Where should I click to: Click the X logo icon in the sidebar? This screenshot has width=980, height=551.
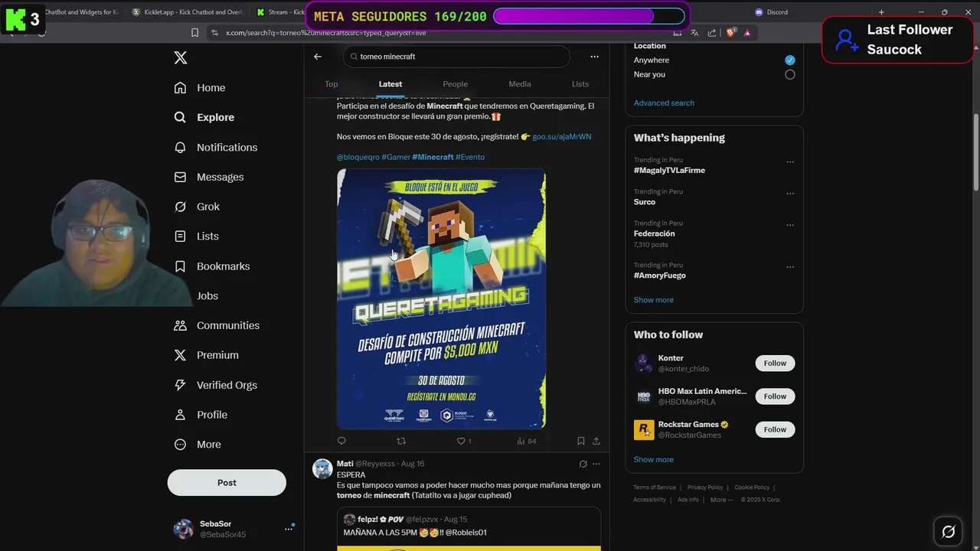[181, 57]
